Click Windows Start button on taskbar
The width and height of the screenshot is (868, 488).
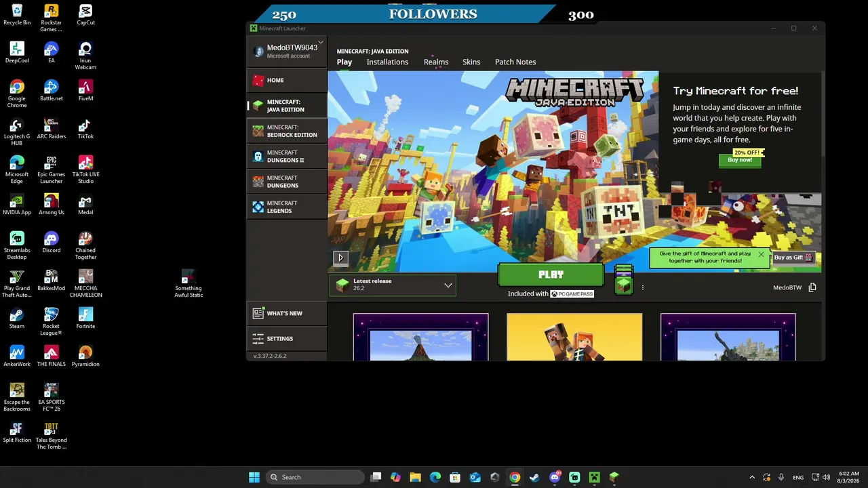point(254,477)
